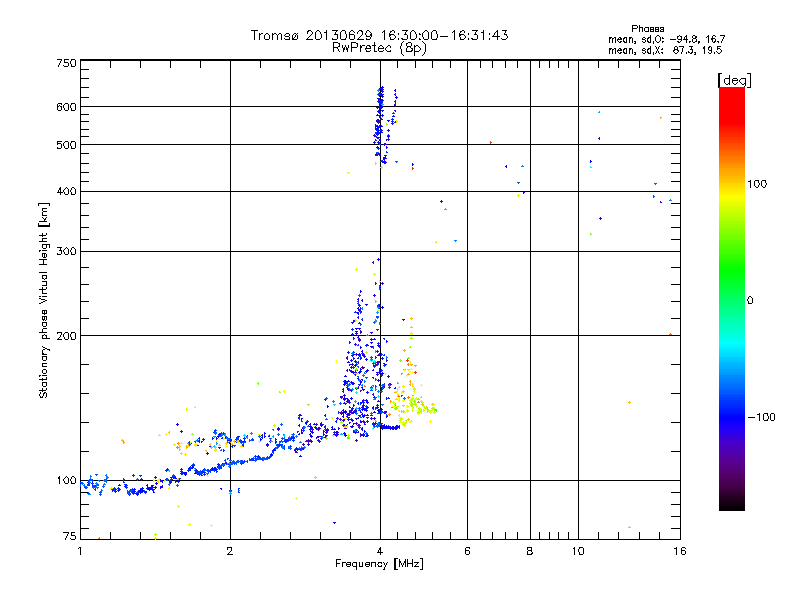
Task: Click the y-axis label '600'
Action: coord(66,107)
